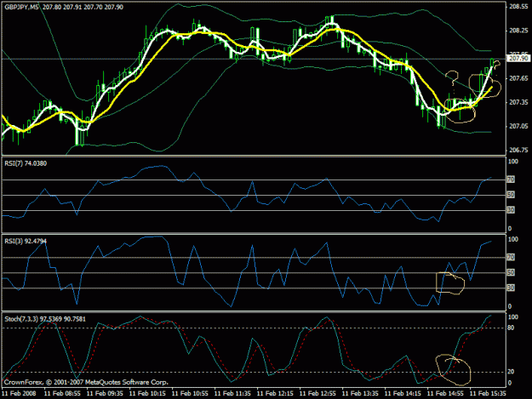Select the 70 level in RSI(3) scale

point(511,257)
